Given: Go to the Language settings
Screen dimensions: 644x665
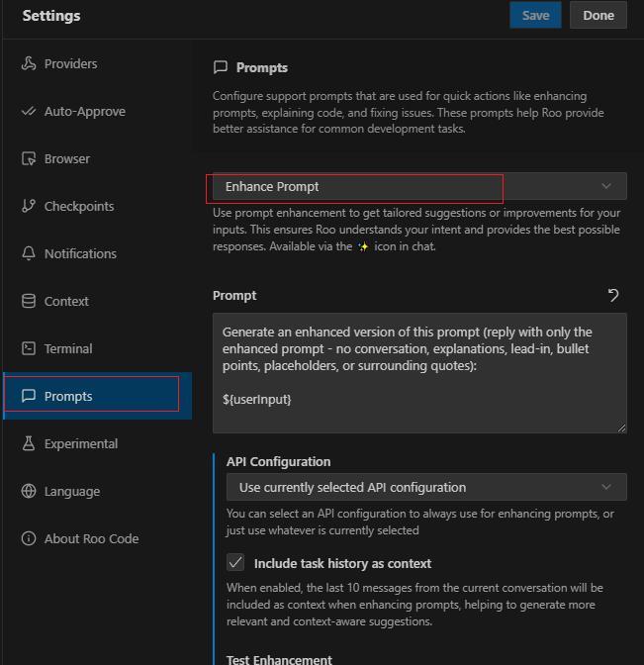Looking at the screenshot, I should [x=97, y=491].
